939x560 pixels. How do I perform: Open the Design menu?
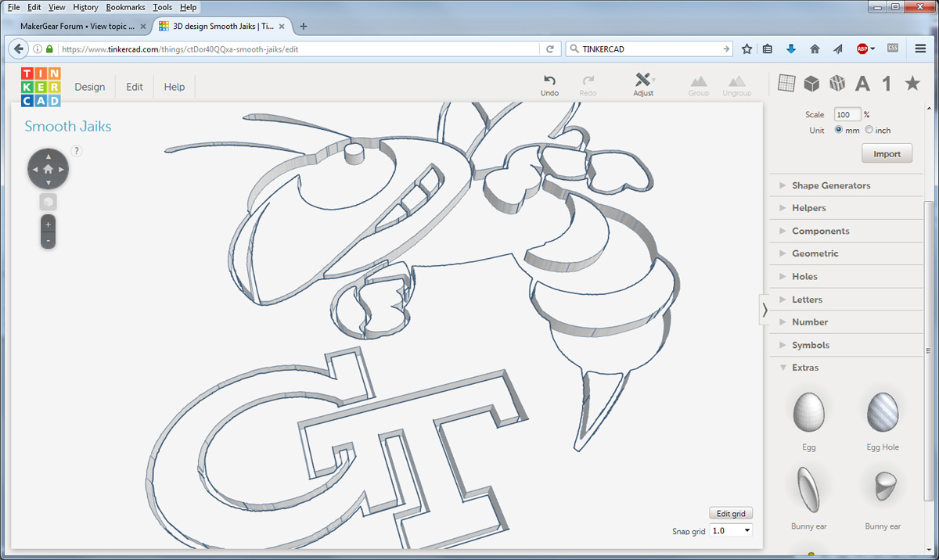pyautogui.click(x=89, y=87)
